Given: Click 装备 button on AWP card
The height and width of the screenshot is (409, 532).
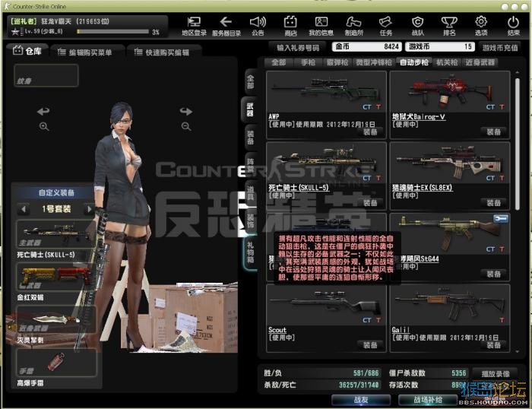Looking at the screenshot, I should [x=370, y=132].
